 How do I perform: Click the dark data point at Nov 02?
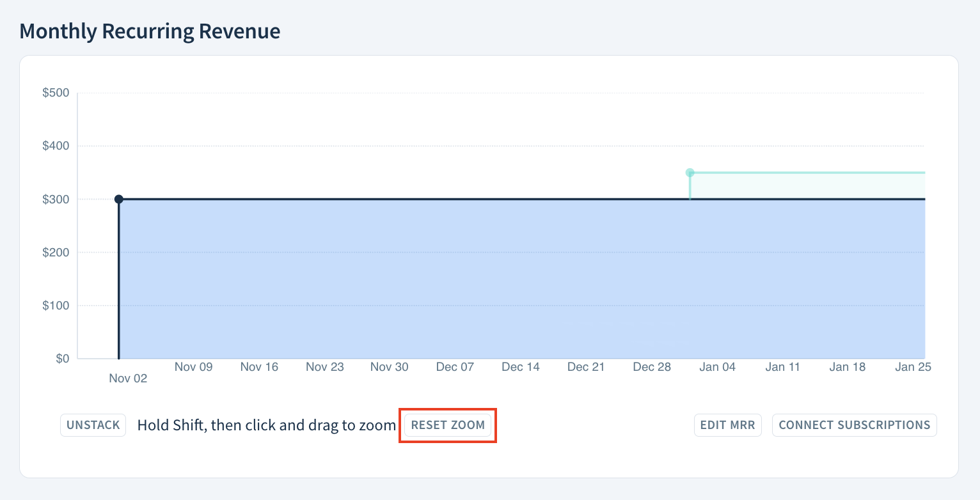(118, 199)
